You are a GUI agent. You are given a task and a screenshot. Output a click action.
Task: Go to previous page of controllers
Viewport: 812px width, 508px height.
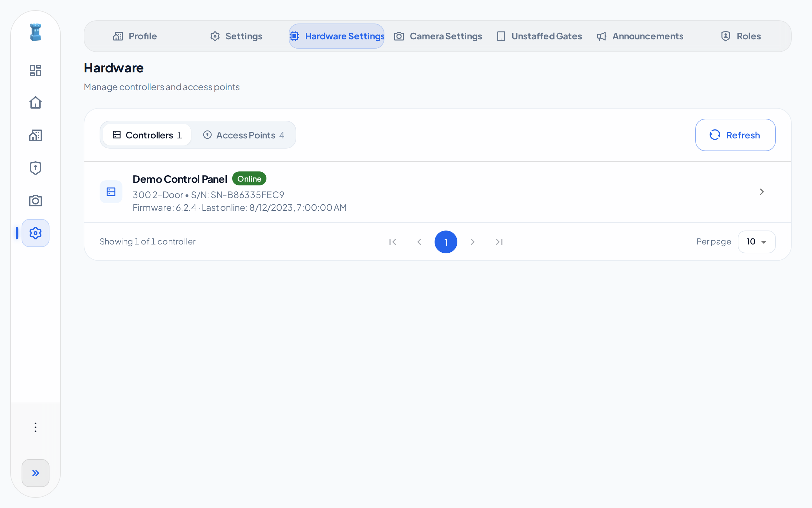coord(419,242)
